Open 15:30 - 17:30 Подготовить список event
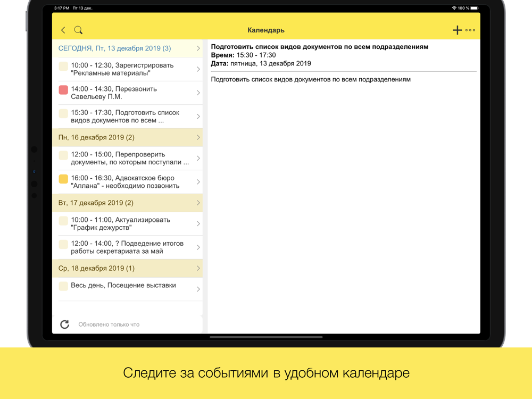 pos(127,117)
